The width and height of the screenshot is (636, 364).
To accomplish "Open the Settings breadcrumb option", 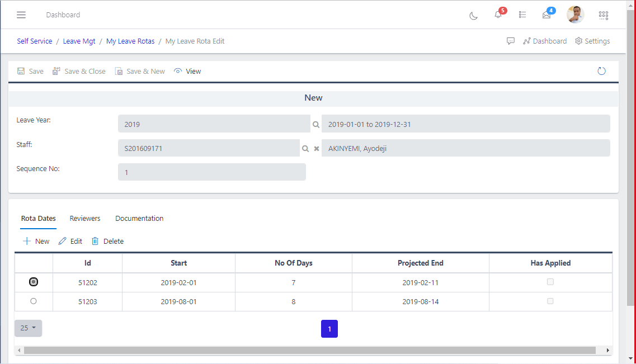I will pyautogui.click(x=592, y=41).
